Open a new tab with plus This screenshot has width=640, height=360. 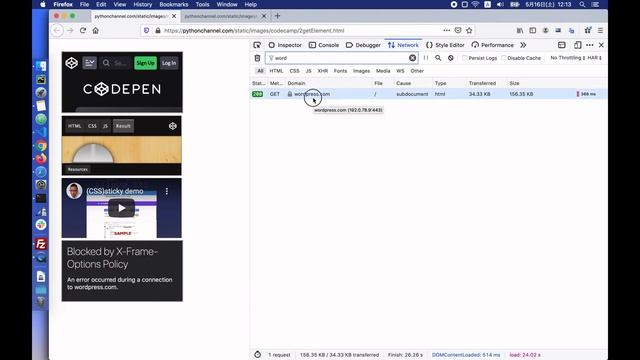coord(278,16)
